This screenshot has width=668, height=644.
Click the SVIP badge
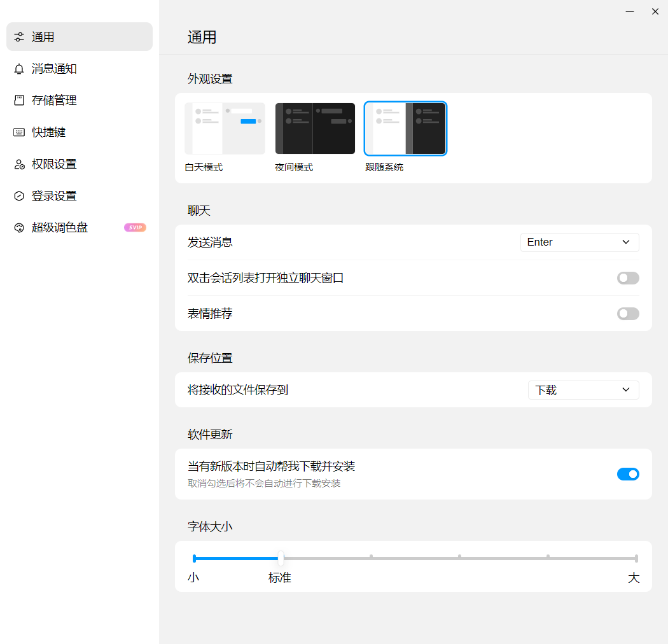[135, 228]
